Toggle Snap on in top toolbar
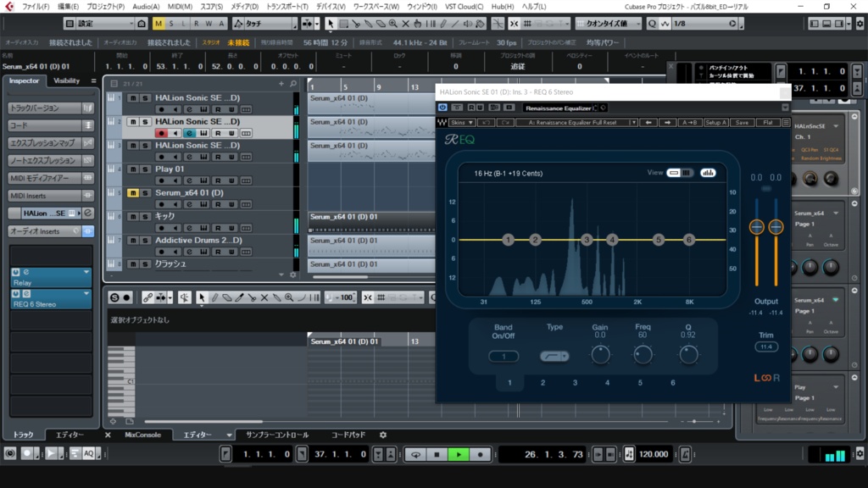Image resolution: width=868 pixels, height=488 pixels. pyautogui.click(x=515, y=24)
